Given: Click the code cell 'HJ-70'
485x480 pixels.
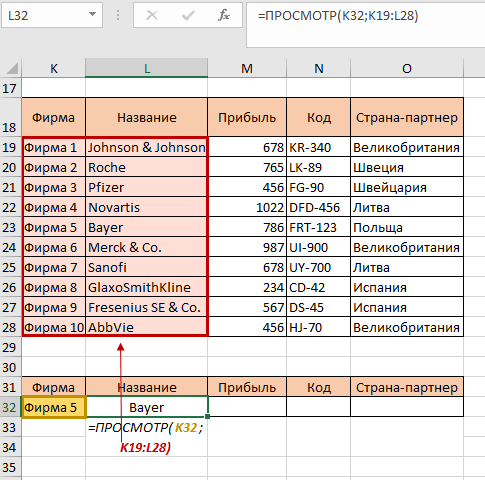Looking at the screenshot, I should pos(319,327).
